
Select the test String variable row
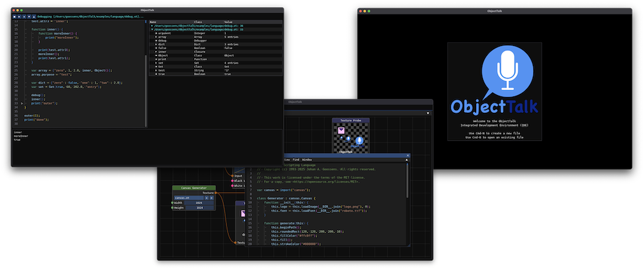coord(216,71)
